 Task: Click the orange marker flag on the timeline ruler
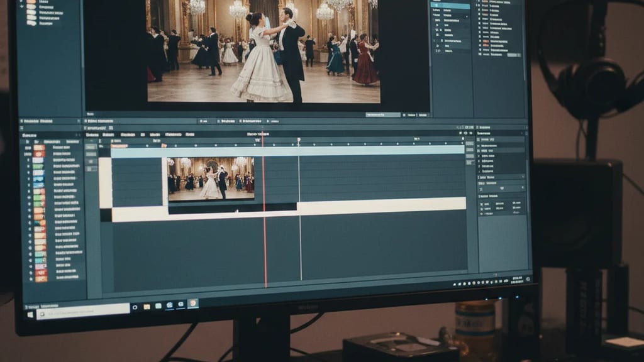pos(164,146)
